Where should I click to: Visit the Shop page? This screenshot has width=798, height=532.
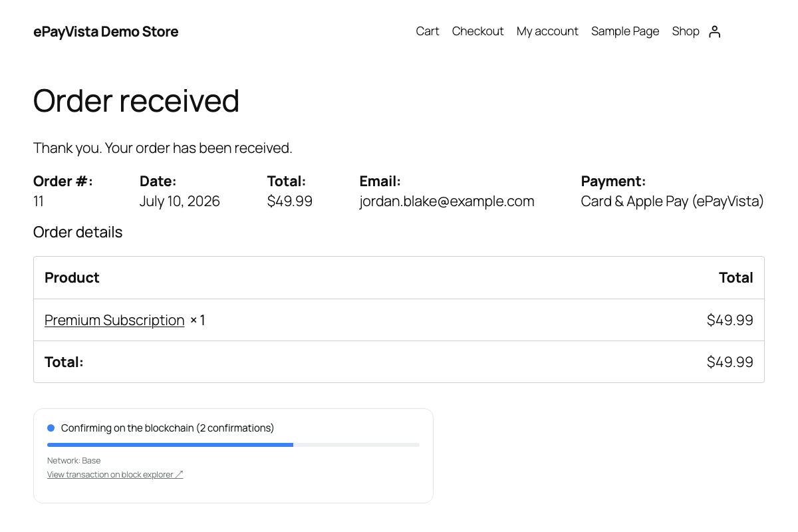pyautogui.click(x=686, y=31)
